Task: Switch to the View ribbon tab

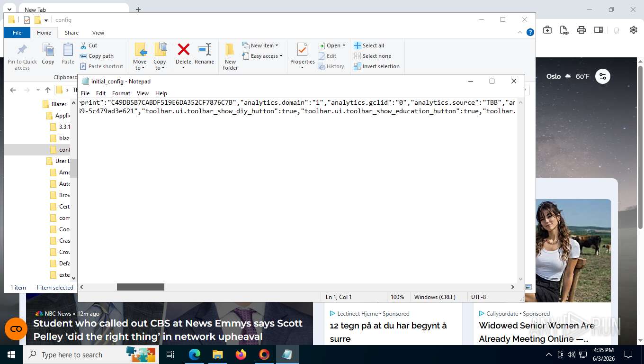Action: coord(98,33)
